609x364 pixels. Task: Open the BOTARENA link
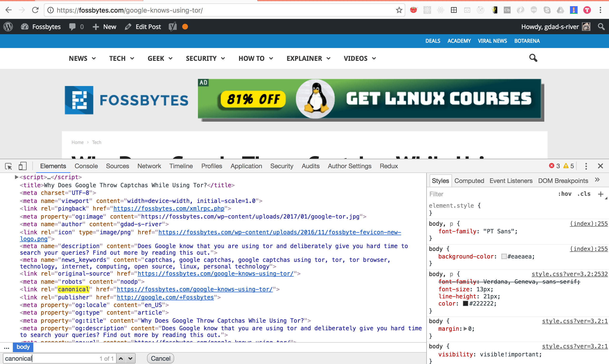click(527, 41)
